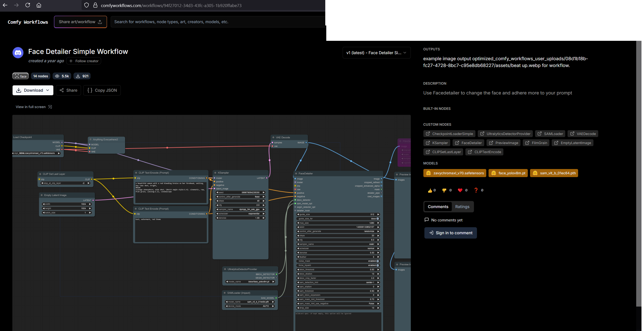This screenshot has width=644, height=331.
Task: Collapse the CLIP Set Last Layer node
Action: point(40,174)
